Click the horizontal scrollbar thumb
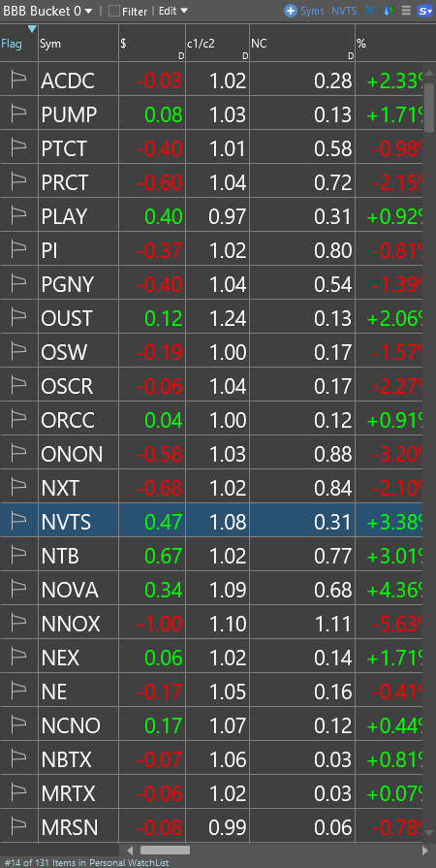The height and width of the screenshot is (868, 436). (x=165, y=850)
